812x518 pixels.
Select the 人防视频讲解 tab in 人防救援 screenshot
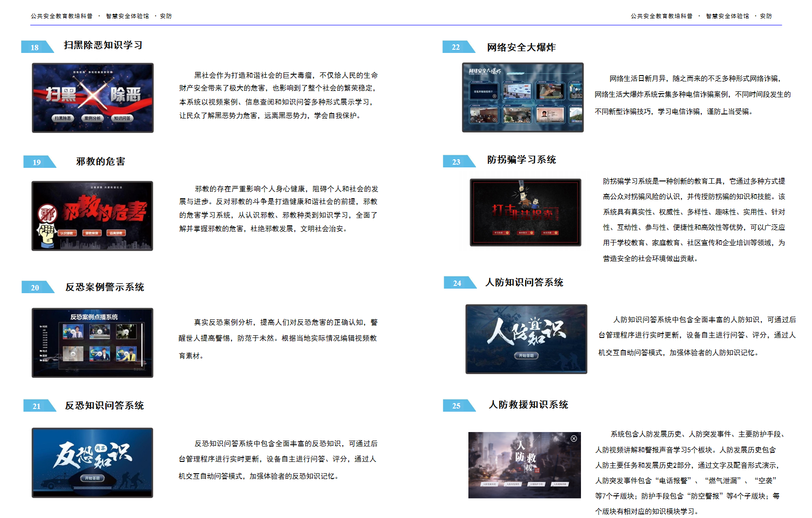click(560, 484)
